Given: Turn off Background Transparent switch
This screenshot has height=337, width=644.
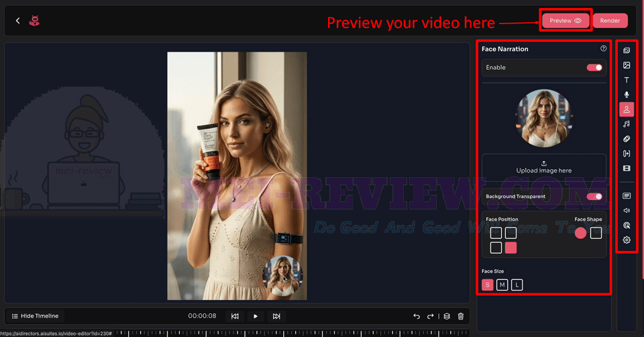Looking at the screenshot, I should click(594, 197).
